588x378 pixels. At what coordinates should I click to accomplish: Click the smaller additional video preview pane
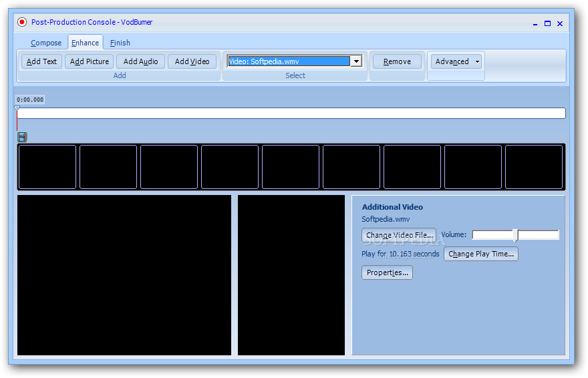pos(291,275)
